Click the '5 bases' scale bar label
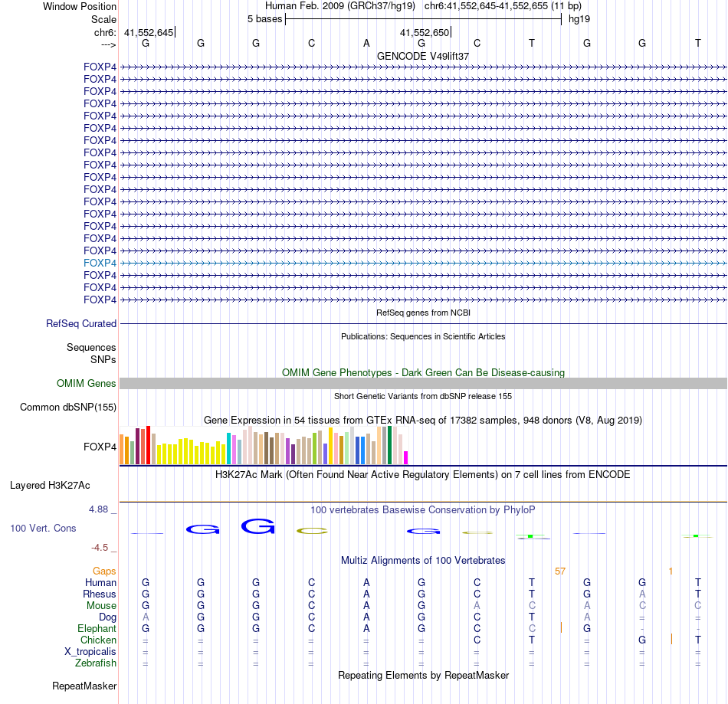 264,19
